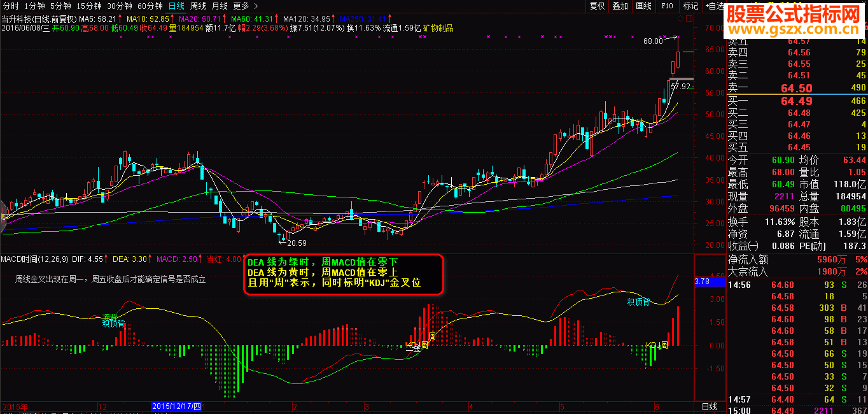Image resolution: width=868 pixels, height=414 pixels.
Task: Switch to the 分时 intraday chart tab
Action: [x=11, y=6]
